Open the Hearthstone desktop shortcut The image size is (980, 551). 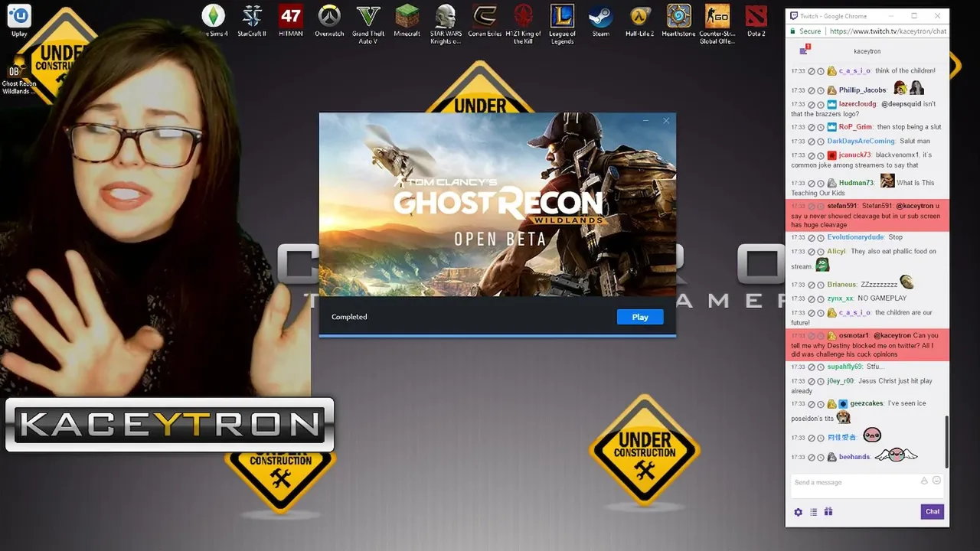coord(678,21)
